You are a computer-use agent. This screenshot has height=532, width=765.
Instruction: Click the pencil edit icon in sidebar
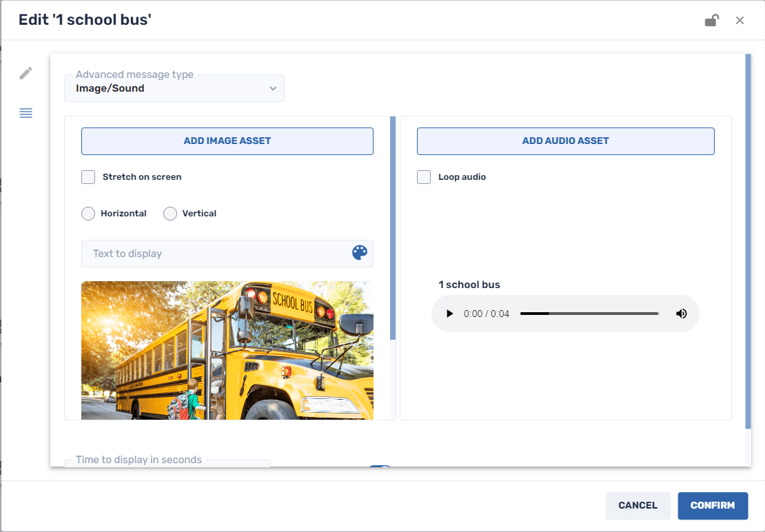pyautogui.click(x=26, y=73)
